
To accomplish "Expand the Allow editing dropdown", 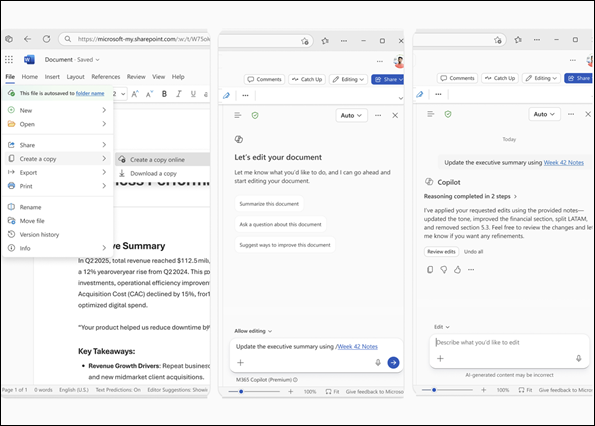I will click(x=253, y=331).
